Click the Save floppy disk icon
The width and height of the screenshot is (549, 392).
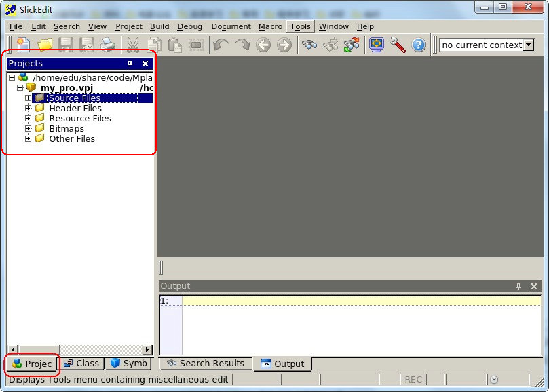click(x=65, y=45)
